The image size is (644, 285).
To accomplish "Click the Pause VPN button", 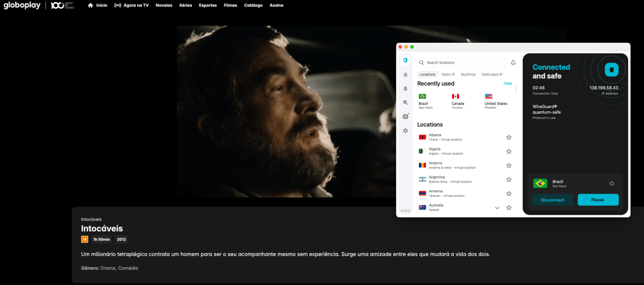I will (598, 200).
